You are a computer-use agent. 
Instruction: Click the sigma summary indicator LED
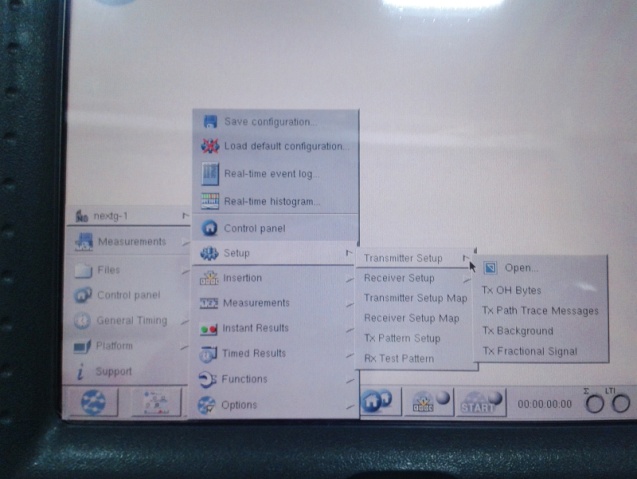(x=595, y=404)
